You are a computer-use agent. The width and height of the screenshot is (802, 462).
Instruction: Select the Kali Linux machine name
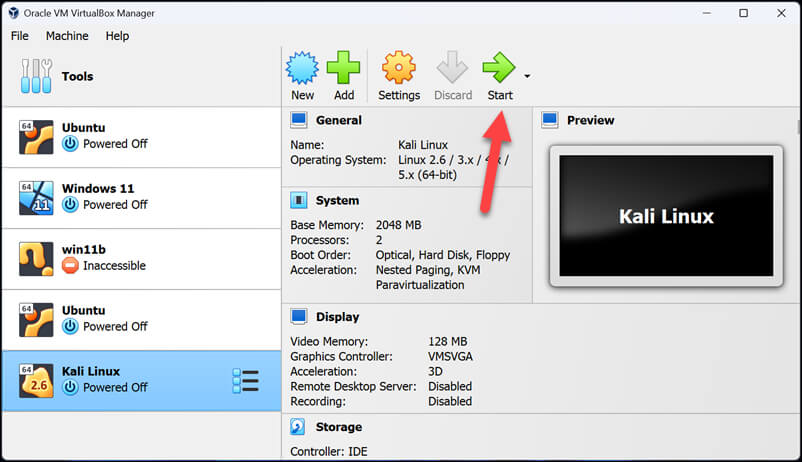coord(91,371)
